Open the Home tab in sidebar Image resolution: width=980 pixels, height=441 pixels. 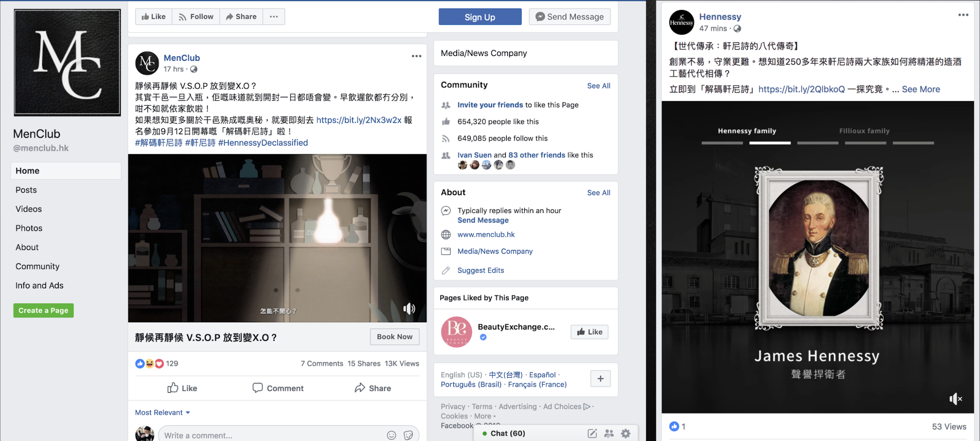(x=66, y=171)
